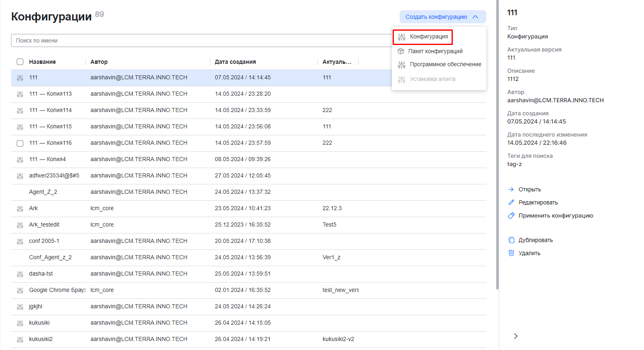The width and height of the screenshot is (644, 350).
Task: Click the sliders icon in the Ark row
Action: pos(20,209)
